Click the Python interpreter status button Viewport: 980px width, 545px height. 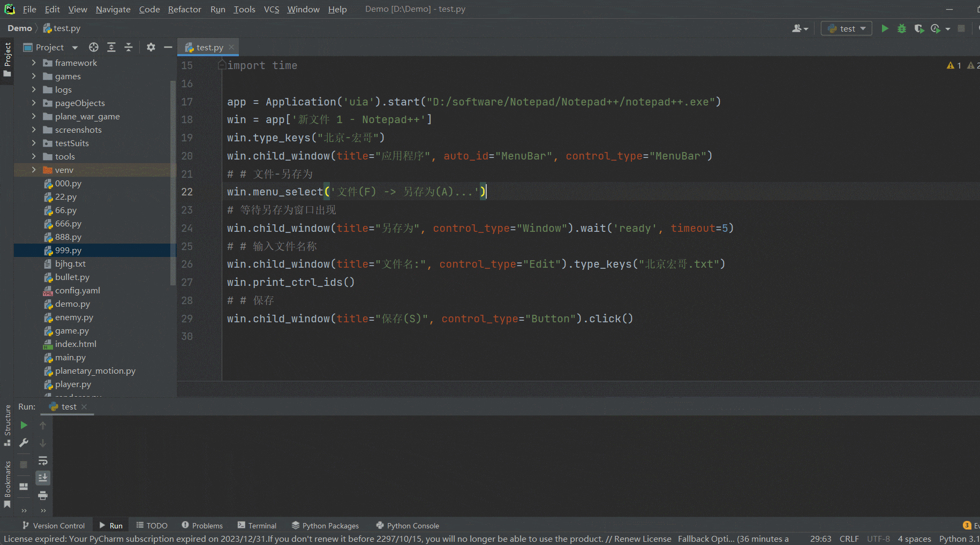[x=959, y=539]
